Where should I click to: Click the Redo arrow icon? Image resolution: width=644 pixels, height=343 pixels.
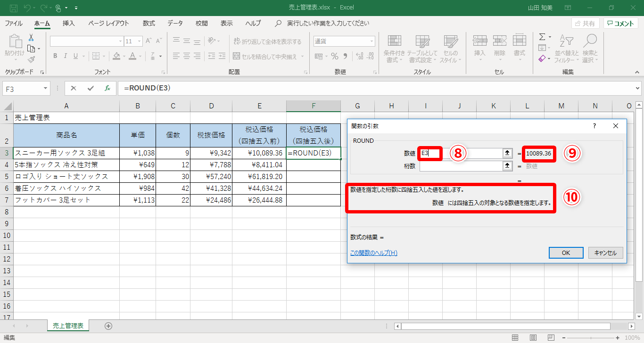pos(43,8)
